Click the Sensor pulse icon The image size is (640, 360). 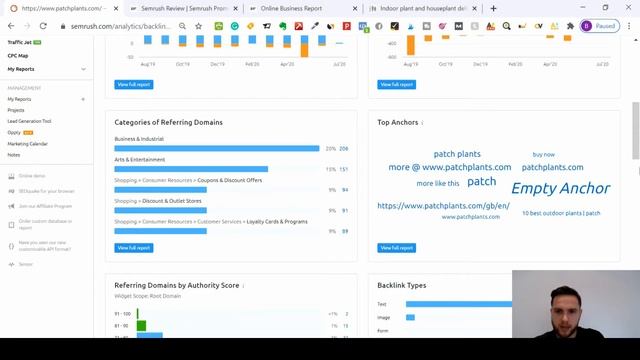coord(11,264)
